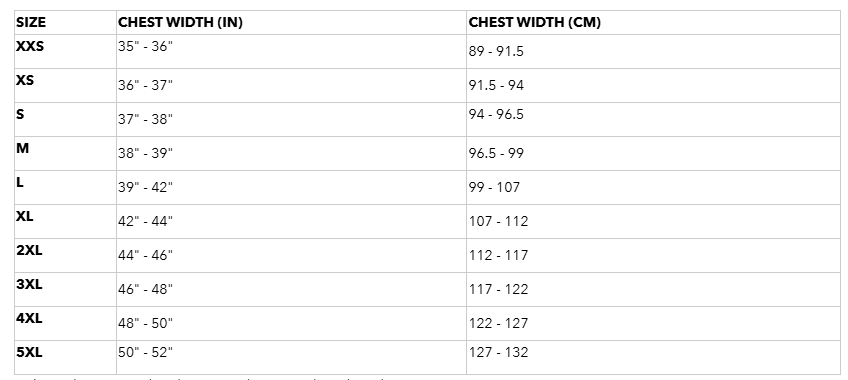Select the CHEST WIDTH (CM) header
The width and height of the screenshot is (848, 380).
(534, 23)
